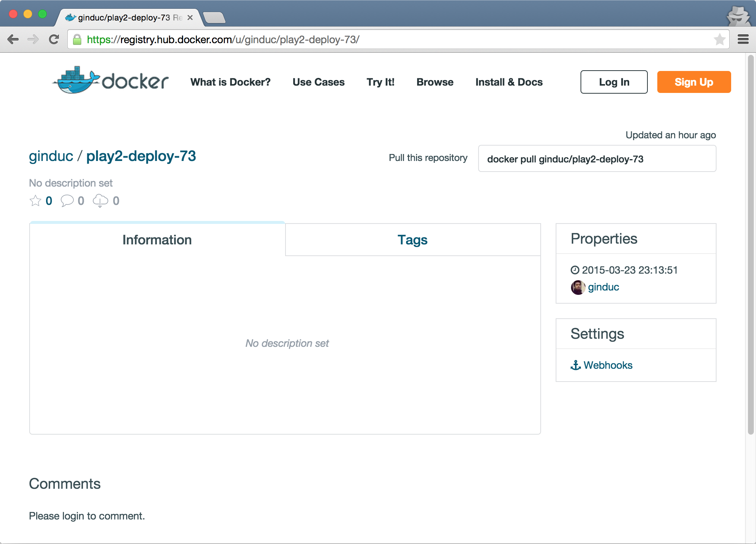Click the 'Updated an hour ago' text
Viewport: 756px width, 544px height.
coord(670,135)
